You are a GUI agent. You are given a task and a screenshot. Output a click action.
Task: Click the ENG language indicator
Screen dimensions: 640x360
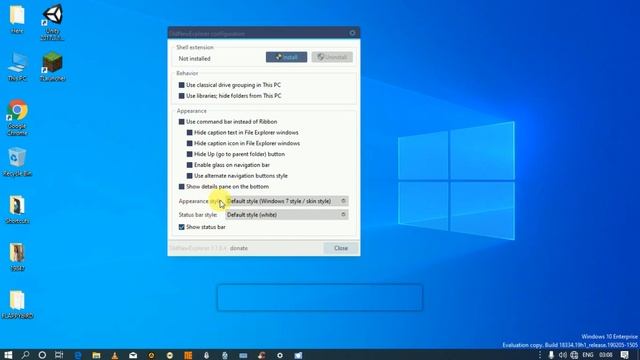[588, 355]
